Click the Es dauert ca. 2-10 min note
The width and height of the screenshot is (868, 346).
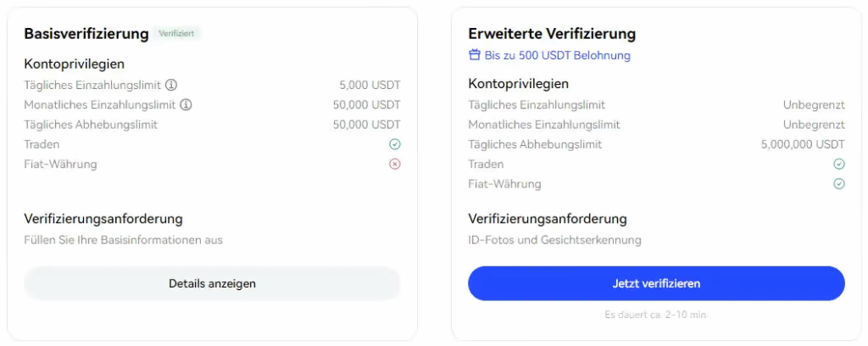pos(656,315)
